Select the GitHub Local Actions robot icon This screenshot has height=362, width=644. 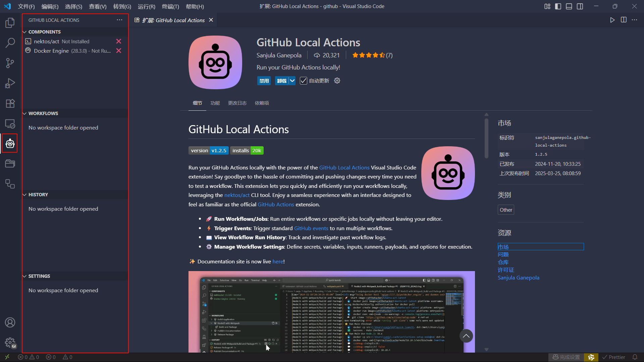pyautogui.click(x=10, y=143)
